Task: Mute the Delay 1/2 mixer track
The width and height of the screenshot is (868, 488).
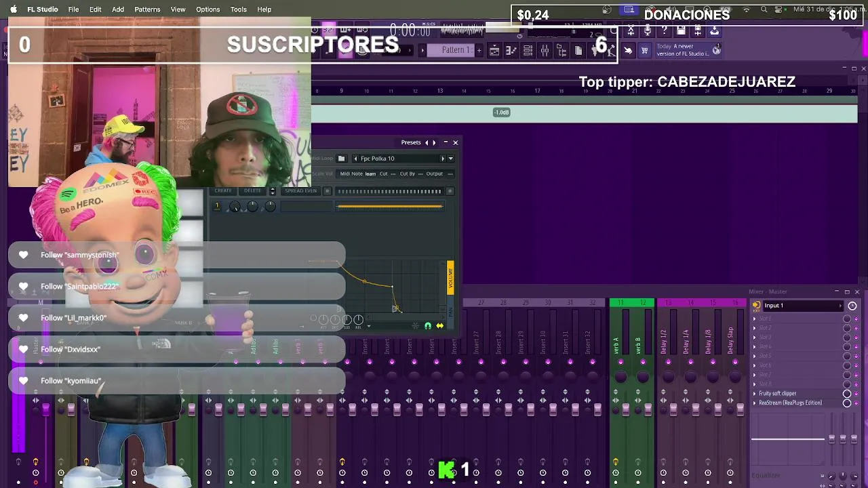Action: pos(668,362)
